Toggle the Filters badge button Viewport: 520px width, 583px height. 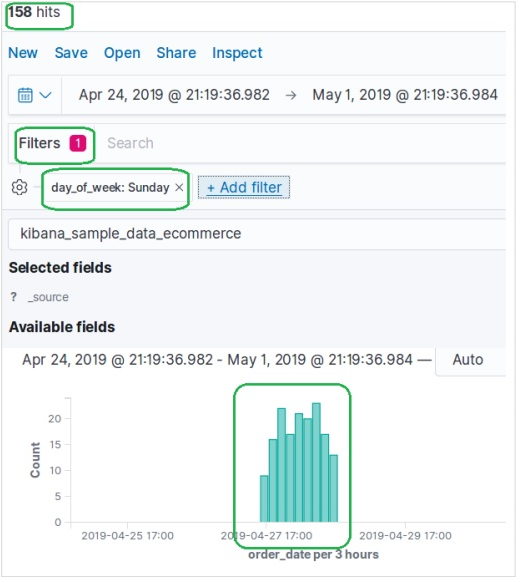[52, 144]
